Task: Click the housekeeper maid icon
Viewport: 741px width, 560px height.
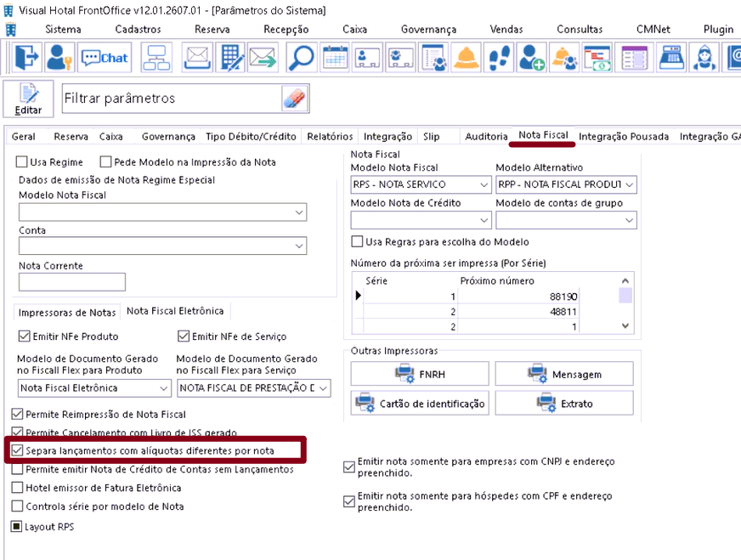Action: pos(704,57)
